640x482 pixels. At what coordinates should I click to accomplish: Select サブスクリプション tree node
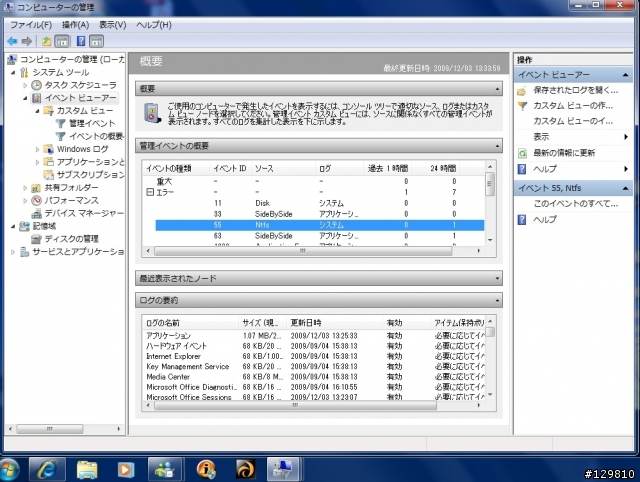(90, 175)
